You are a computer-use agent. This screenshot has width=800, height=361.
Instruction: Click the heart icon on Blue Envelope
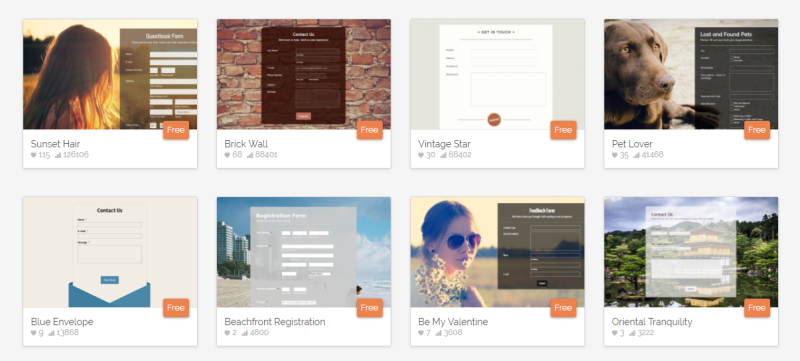click(x=34, y=333)
